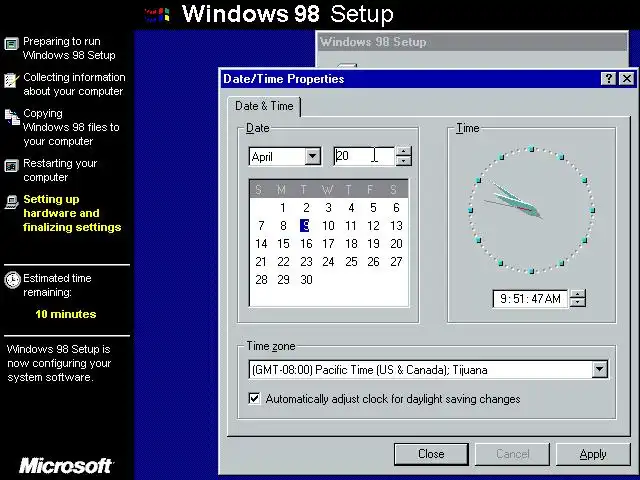Close the Date/Time Properties dialog

(627, 78)
